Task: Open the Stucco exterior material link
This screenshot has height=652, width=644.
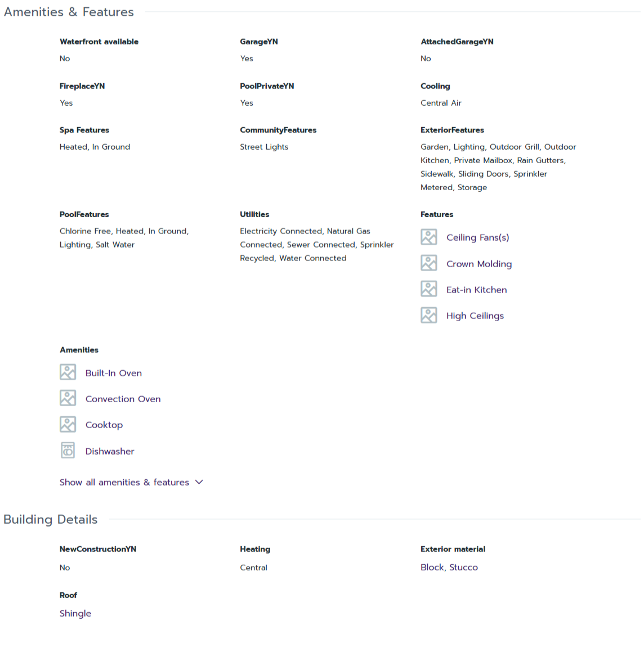Action: (x=463, y=567)
